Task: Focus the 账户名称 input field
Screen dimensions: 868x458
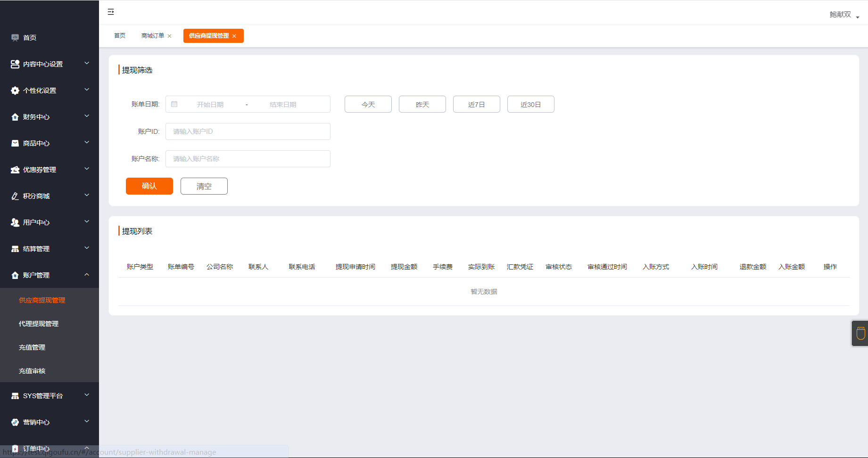Action: point(248,159)
